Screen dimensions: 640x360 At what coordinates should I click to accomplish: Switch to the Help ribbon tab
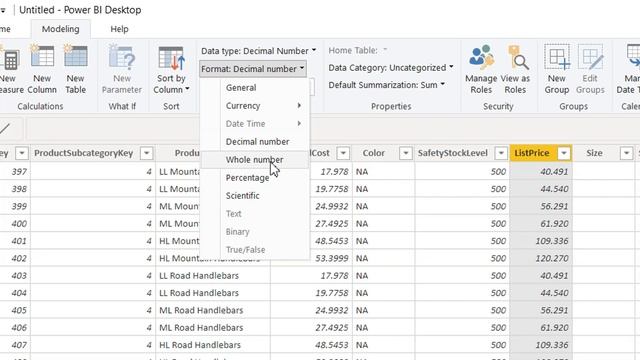(119, 29)
